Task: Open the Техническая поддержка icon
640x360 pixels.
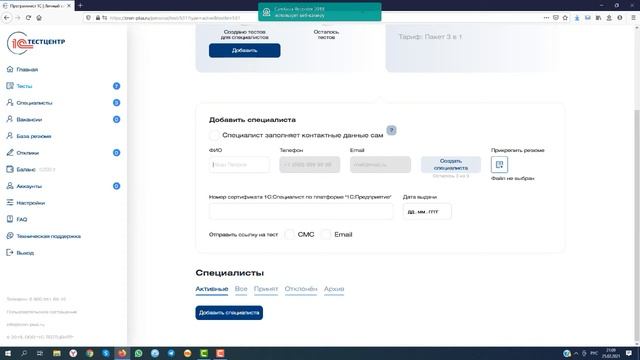Action: (x=10, y=236)
